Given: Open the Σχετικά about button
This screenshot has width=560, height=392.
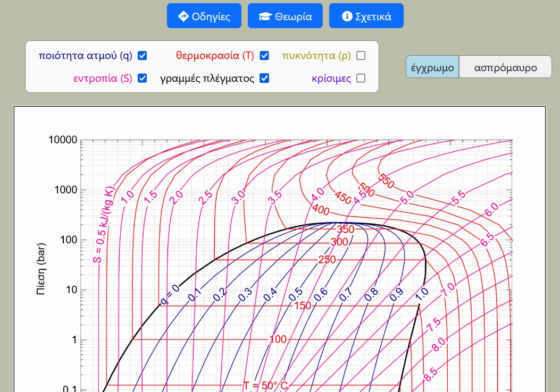Looking at the screenshot, I should pyautogui.click(x=366, y=16).
